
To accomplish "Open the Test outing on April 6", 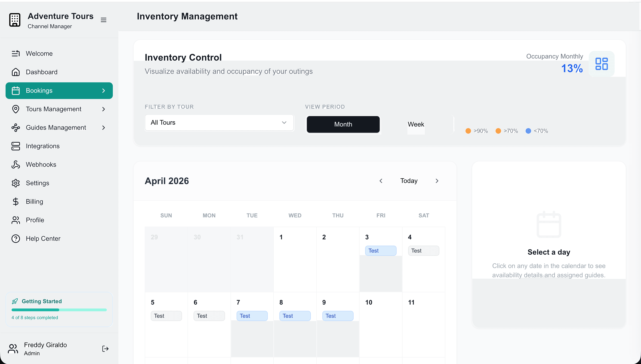I will click(209, 316).
